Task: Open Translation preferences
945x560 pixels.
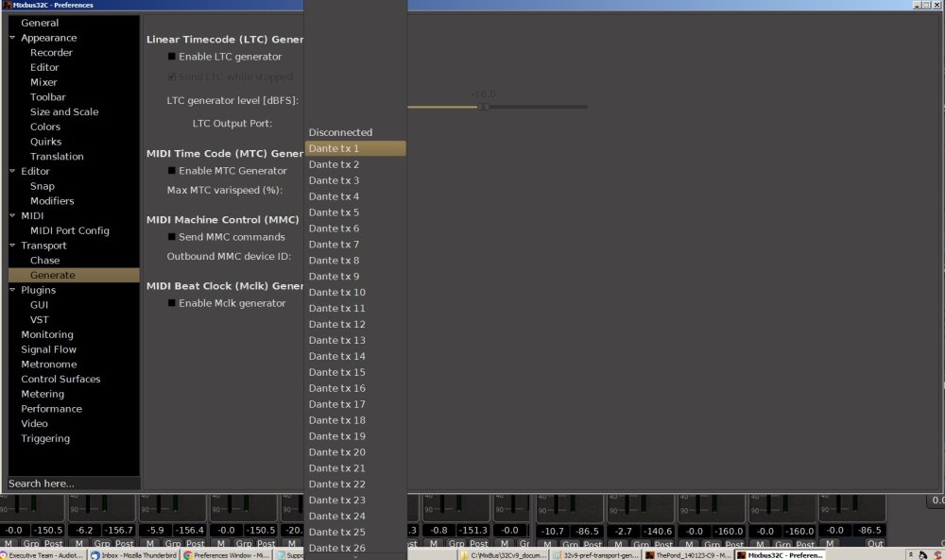Action: coord(57,157)
